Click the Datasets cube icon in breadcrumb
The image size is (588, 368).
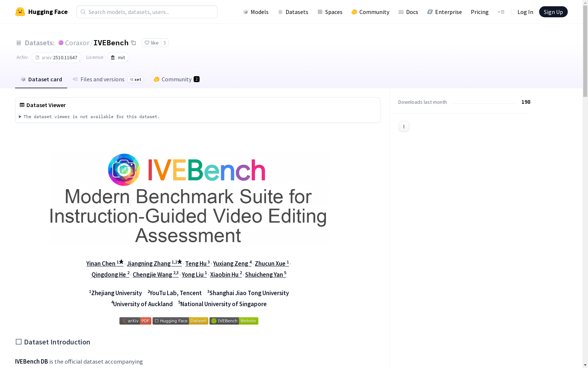point(19,43)
